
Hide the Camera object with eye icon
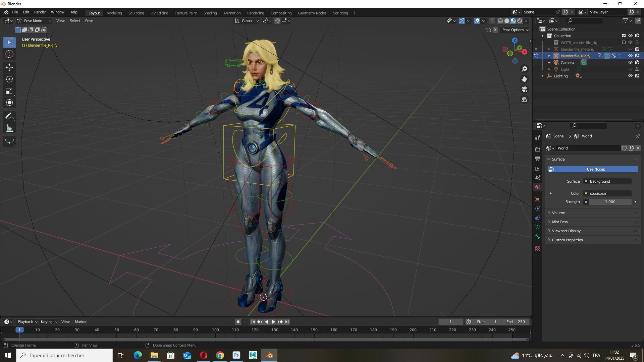tap(630, 62)
